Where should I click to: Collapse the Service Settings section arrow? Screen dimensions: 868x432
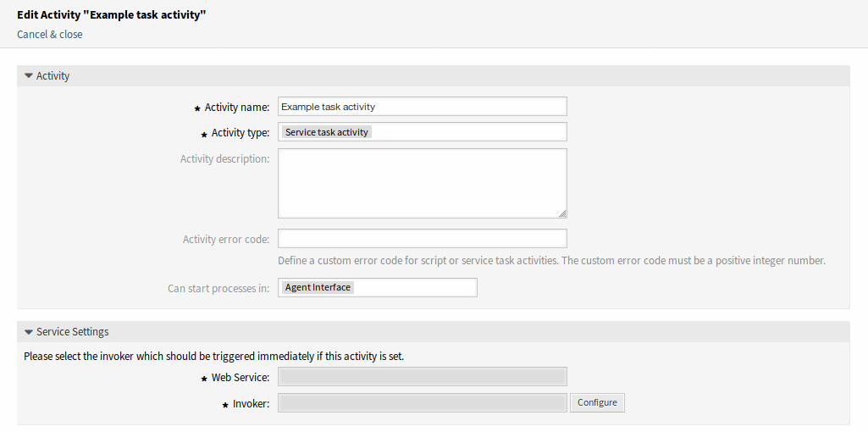pyautogui.click(x=28, y=332)
